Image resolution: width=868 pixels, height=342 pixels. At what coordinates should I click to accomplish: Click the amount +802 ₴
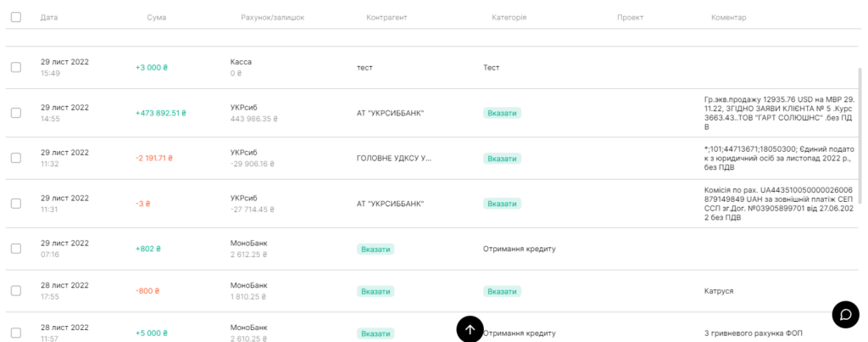point(148,249)
